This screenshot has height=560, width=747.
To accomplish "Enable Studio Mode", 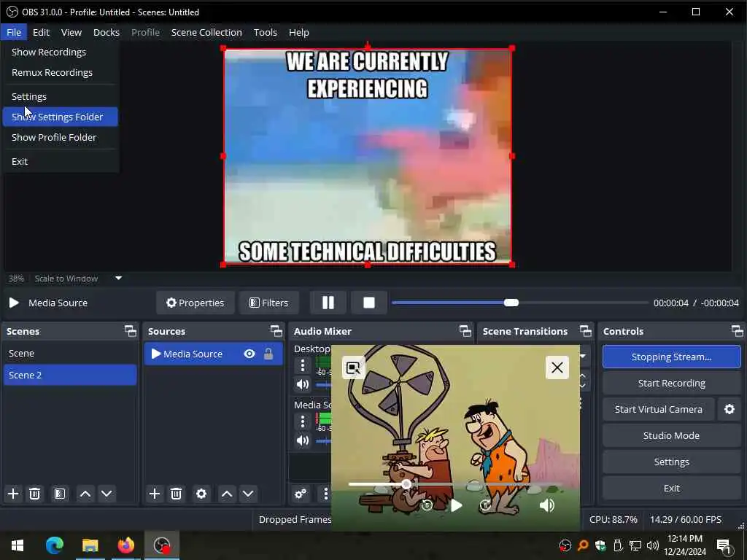I will (671, 435).
